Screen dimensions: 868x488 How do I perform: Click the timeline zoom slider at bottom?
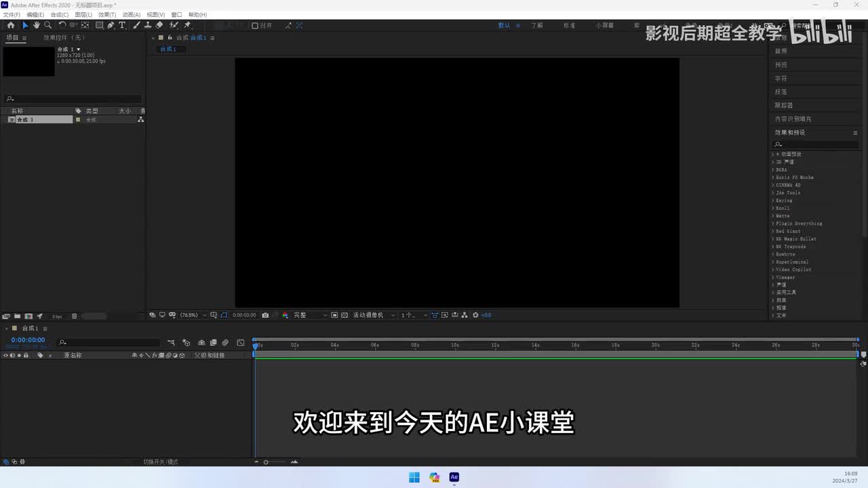point(275,462)
